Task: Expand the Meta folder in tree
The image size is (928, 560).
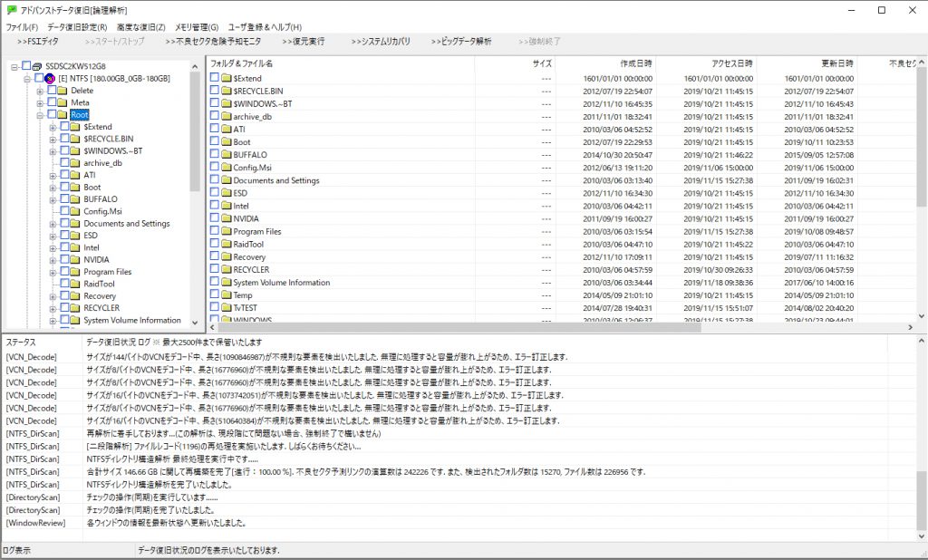Action: coord(40,103)
